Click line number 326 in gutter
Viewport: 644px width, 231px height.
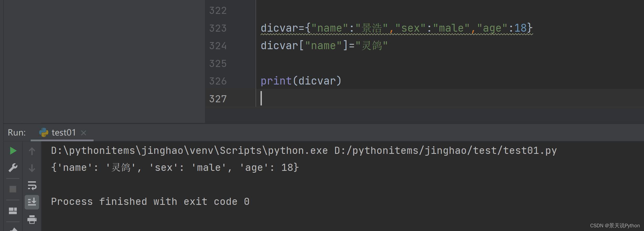point(218,81)
